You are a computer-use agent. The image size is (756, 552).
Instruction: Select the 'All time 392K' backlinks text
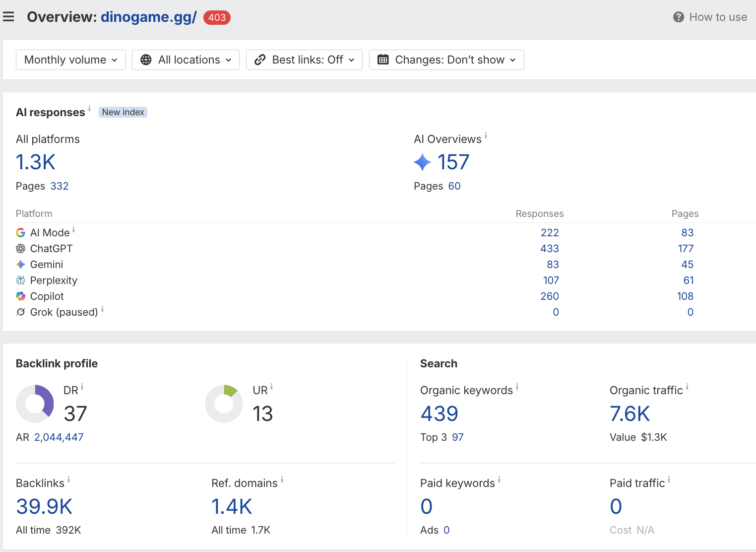(49, 530)
